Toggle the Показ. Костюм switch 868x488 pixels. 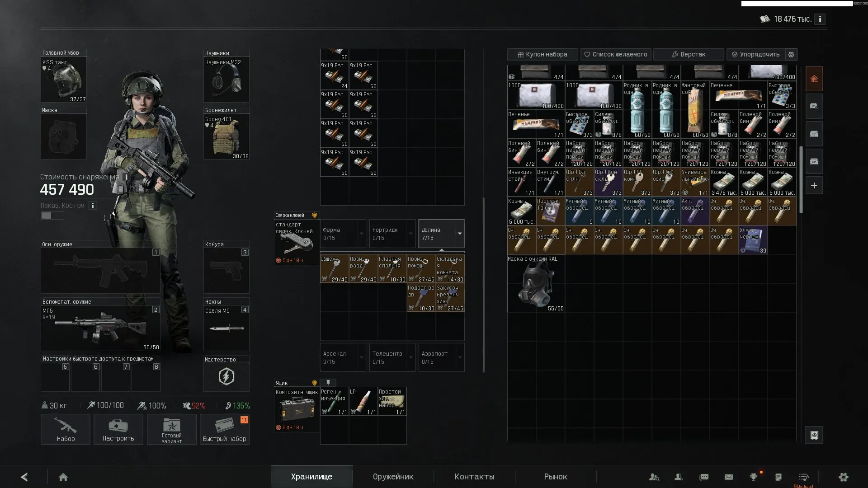[52, 216]
